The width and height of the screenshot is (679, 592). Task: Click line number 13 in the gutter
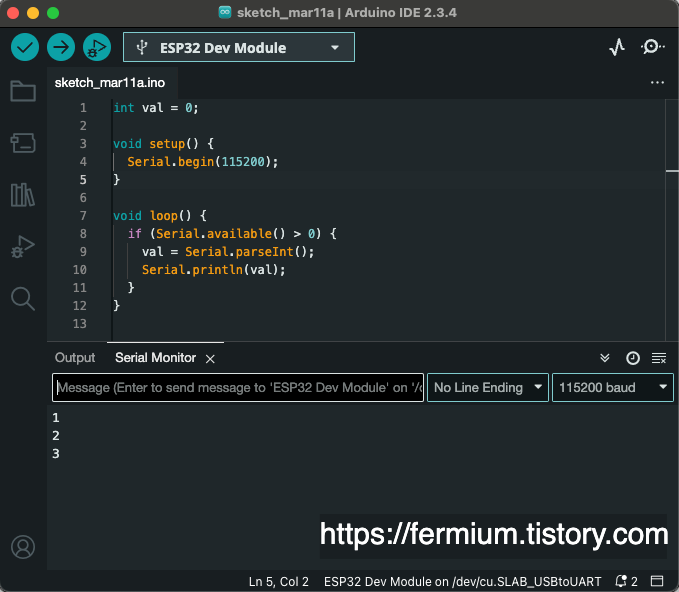[x=80, y=324]
